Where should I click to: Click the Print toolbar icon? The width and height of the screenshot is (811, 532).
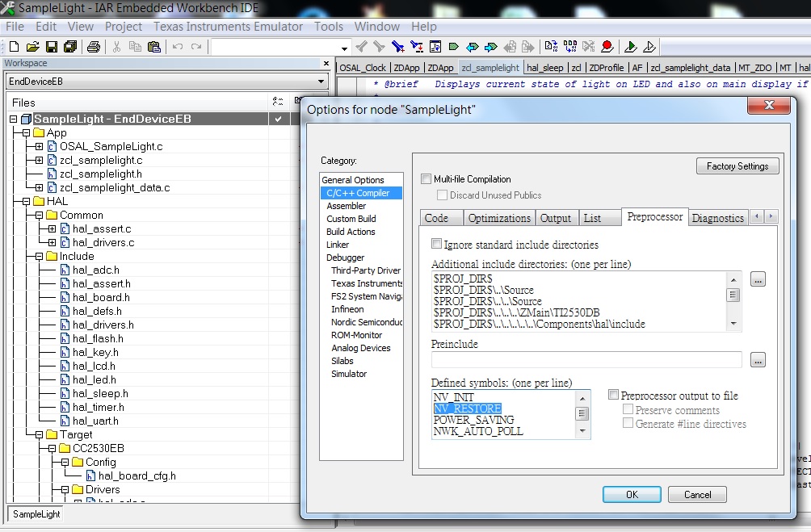[94, 47]
